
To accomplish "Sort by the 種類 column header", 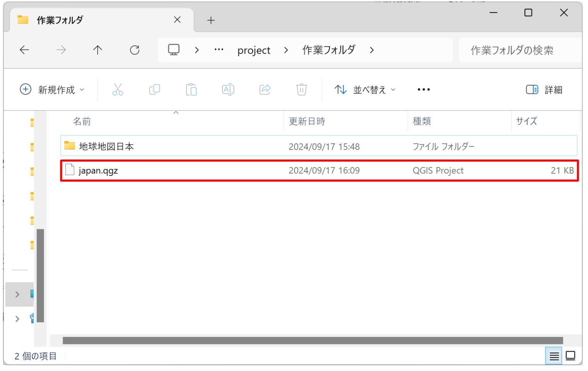I will (422, 121).
